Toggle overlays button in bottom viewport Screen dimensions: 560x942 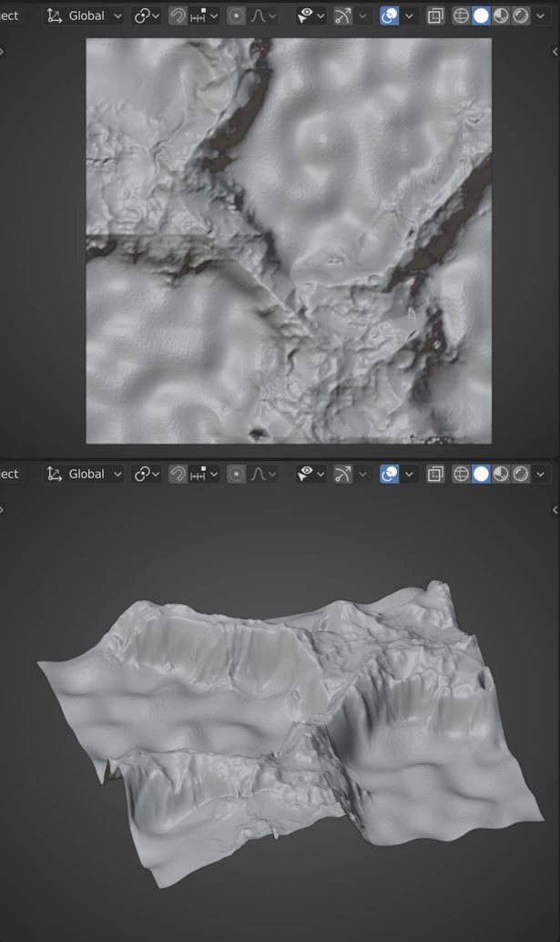pyautogui.click(x=390, y=474)
